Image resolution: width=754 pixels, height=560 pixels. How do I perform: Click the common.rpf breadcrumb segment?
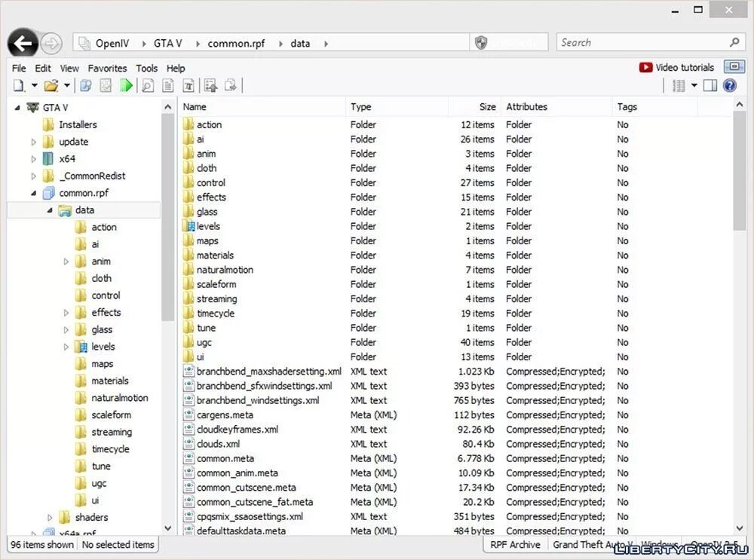pos(236,43)
